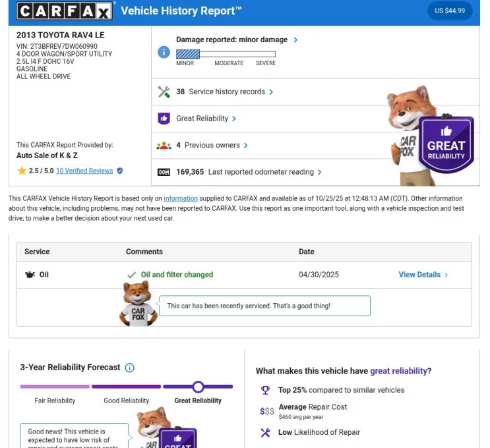Follow the information hyperlink in disclaimer

pos(181,198)
